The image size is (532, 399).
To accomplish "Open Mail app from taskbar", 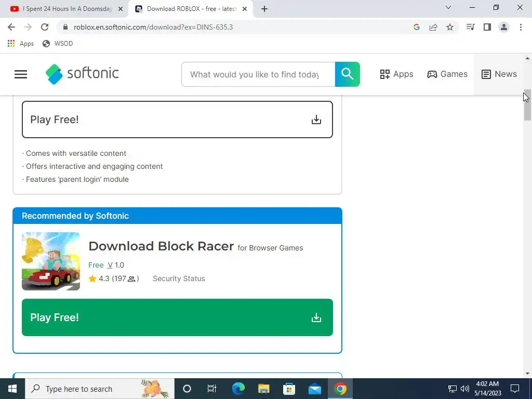I will click(x=314, y=389).
